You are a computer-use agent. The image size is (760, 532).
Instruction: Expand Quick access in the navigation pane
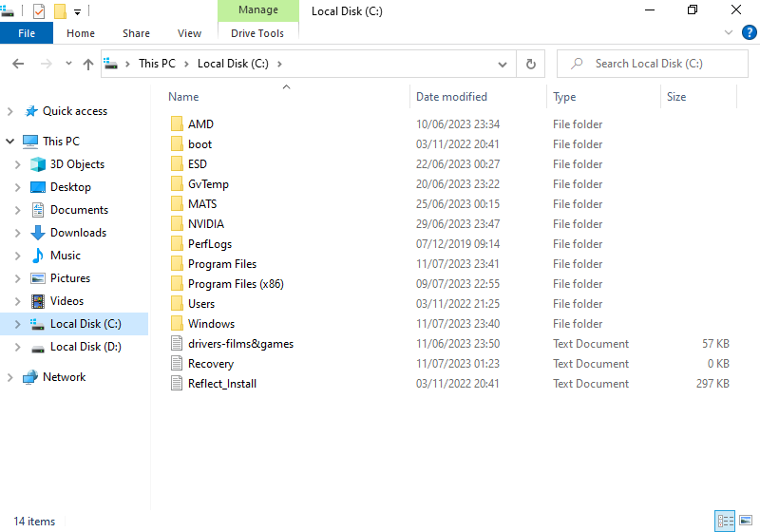pos(10,111)
